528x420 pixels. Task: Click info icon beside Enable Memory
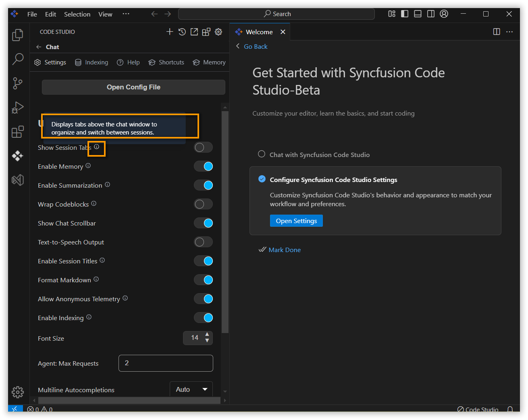88,166
